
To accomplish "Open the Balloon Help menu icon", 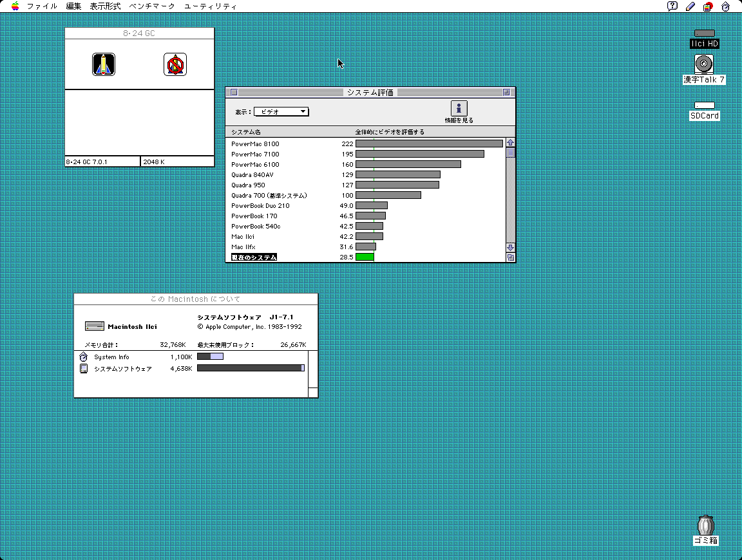I will [672, 6].
